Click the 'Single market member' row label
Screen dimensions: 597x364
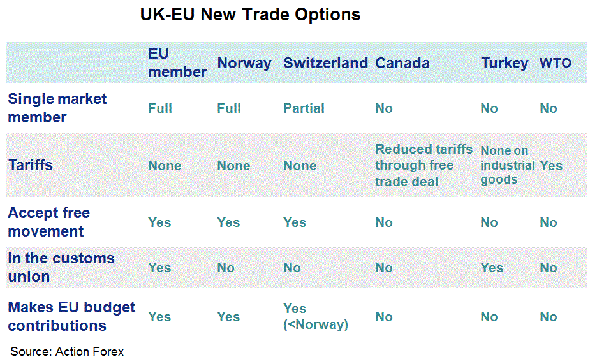(57, 108)
